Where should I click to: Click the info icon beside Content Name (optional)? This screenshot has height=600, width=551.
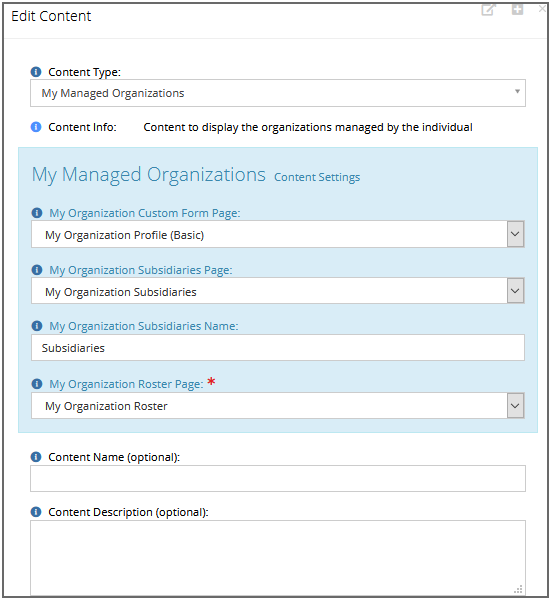click(36, 457)
